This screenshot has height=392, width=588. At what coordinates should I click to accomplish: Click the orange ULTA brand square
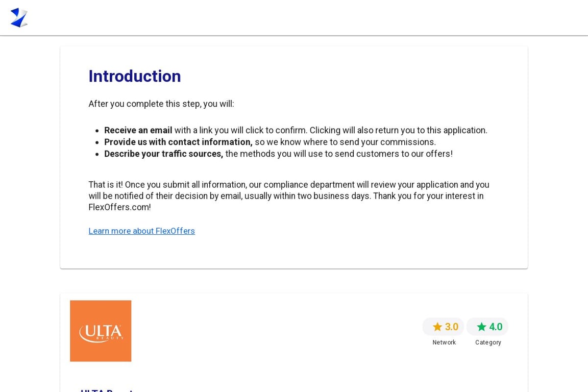[x=101, y=330]
